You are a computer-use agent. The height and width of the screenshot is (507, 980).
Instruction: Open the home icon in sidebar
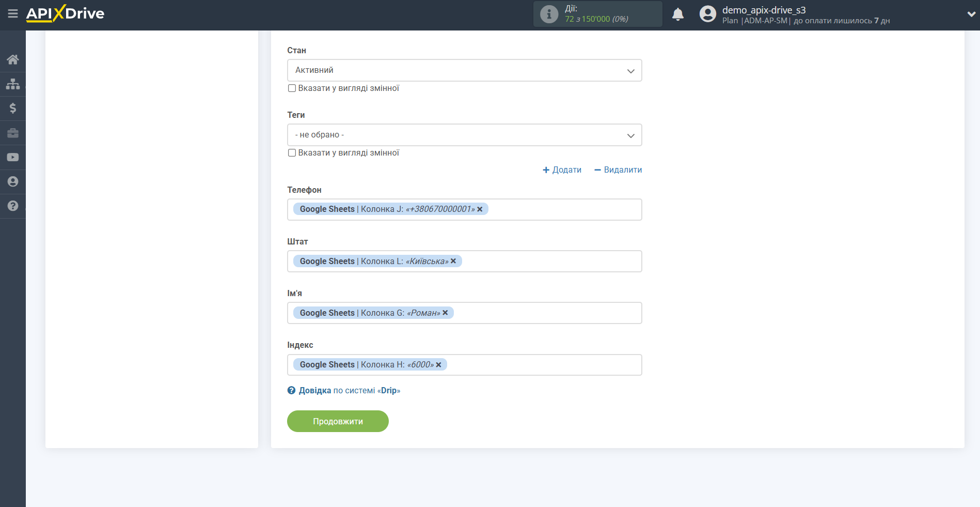(x=13, y=59)
